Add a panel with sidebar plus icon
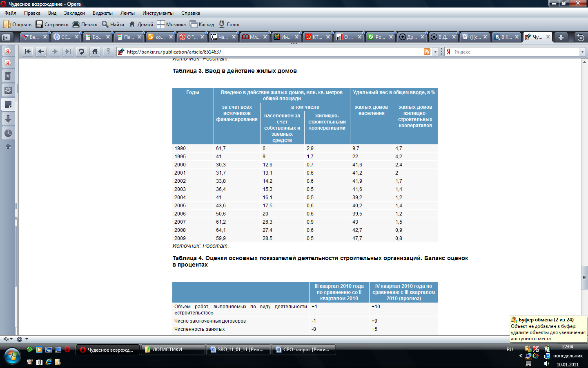Screen dimensions: 588x368 click(x=8, y=146)
